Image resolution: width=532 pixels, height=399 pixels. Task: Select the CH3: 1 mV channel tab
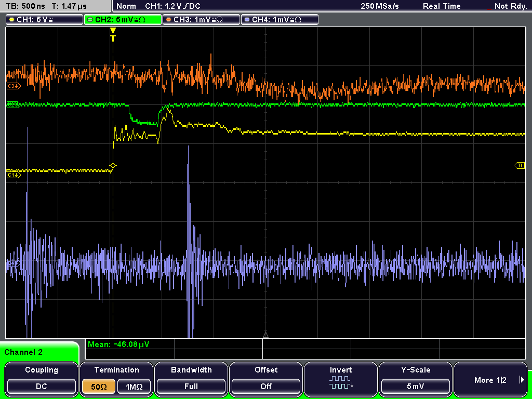click(201, 20)
